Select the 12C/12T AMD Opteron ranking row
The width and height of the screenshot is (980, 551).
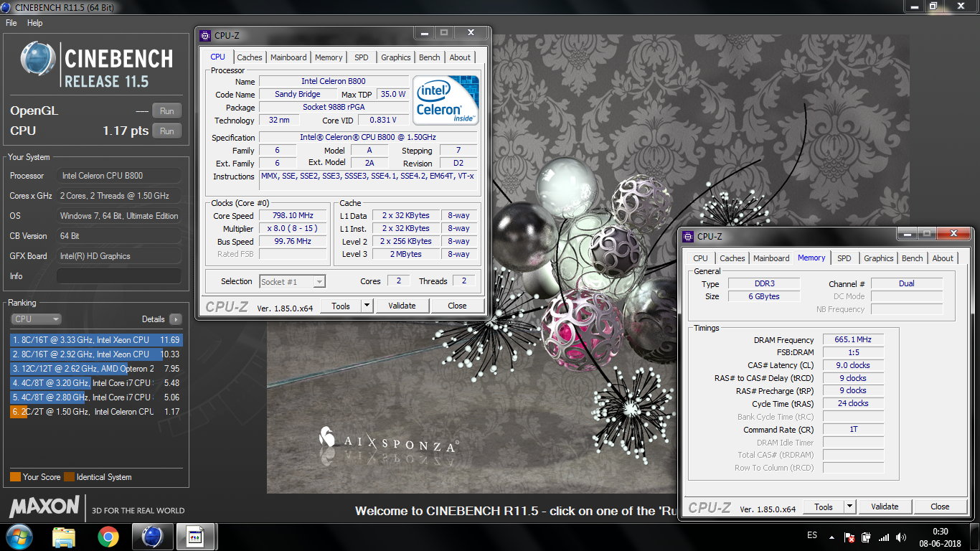pyautogui.click(x=96, y=369)
